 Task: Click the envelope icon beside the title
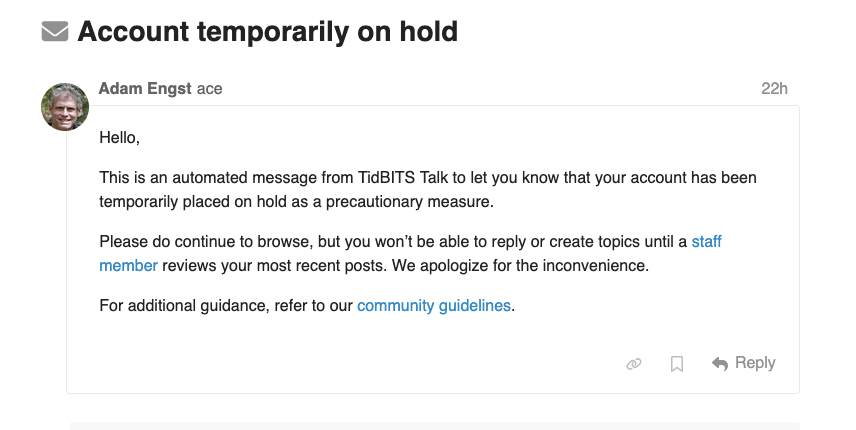click(x=55, y=31)
